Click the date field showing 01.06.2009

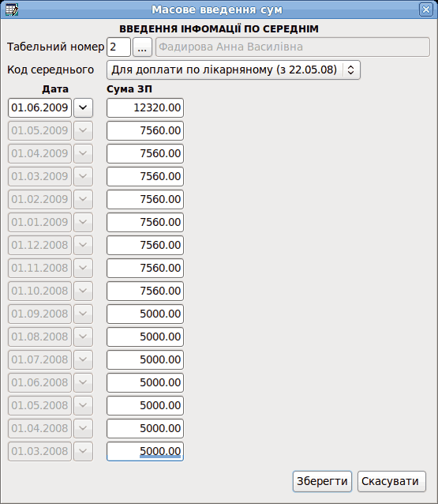pyautogui.click(x=39, y=107)
